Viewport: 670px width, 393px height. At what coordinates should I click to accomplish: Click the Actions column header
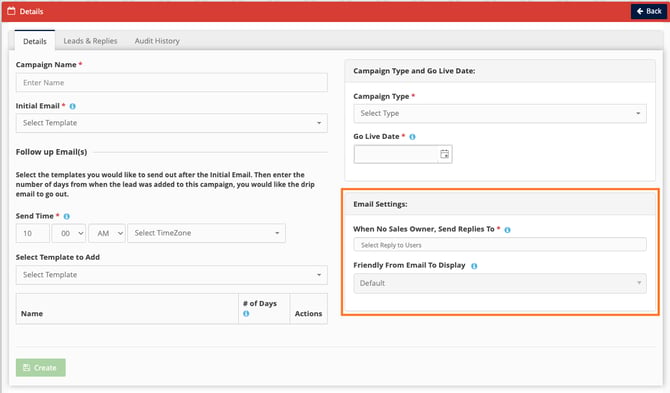tap(309, 314)
